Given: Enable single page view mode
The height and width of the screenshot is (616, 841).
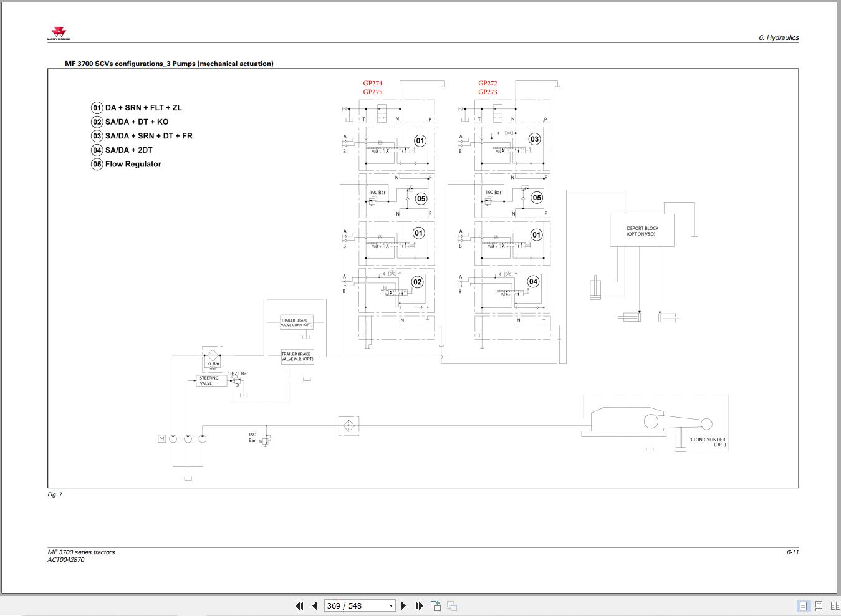Looking at the screenshot, I should pos(803,605).
